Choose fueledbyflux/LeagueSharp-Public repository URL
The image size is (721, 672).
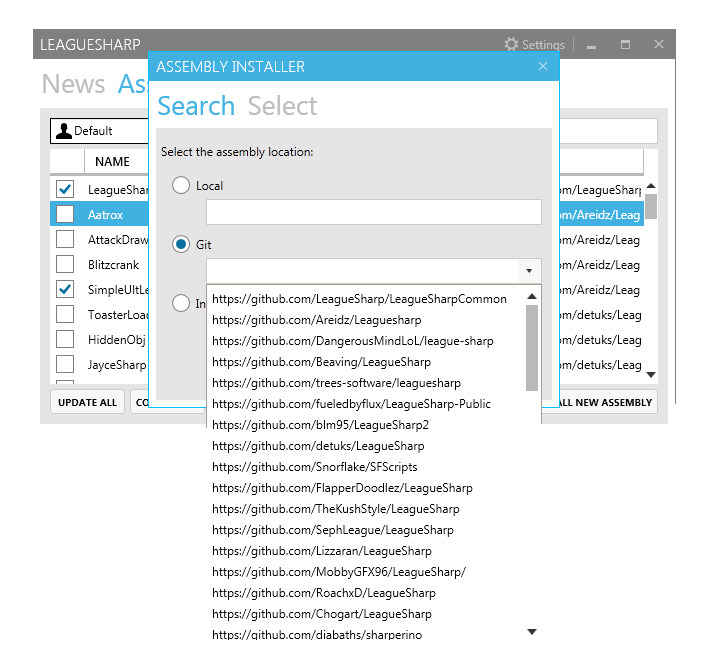(351, 404)
